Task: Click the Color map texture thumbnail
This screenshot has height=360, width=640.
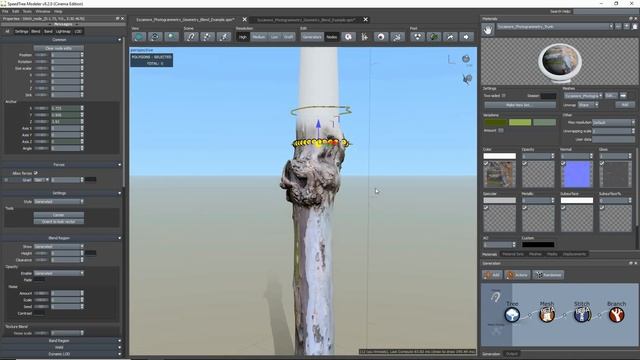Action: point(500,174)
